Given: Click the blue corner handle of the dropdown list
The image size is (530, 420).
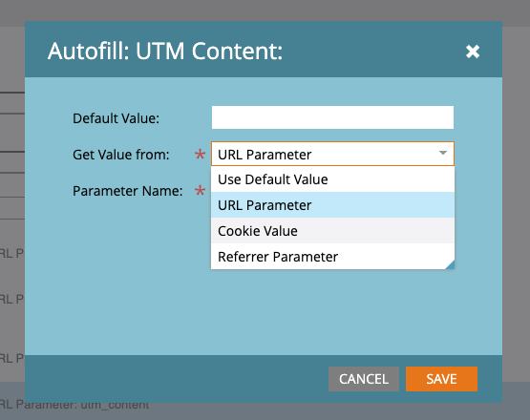Looking at the screenshot, I should click(x=451, y=265).
